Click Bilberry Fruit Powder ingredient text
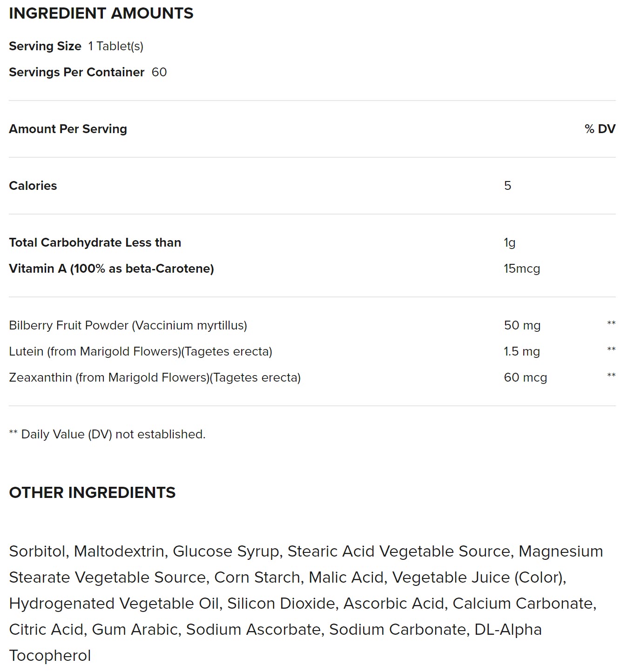This screenshot has width=641, height=672. (128, 325)
